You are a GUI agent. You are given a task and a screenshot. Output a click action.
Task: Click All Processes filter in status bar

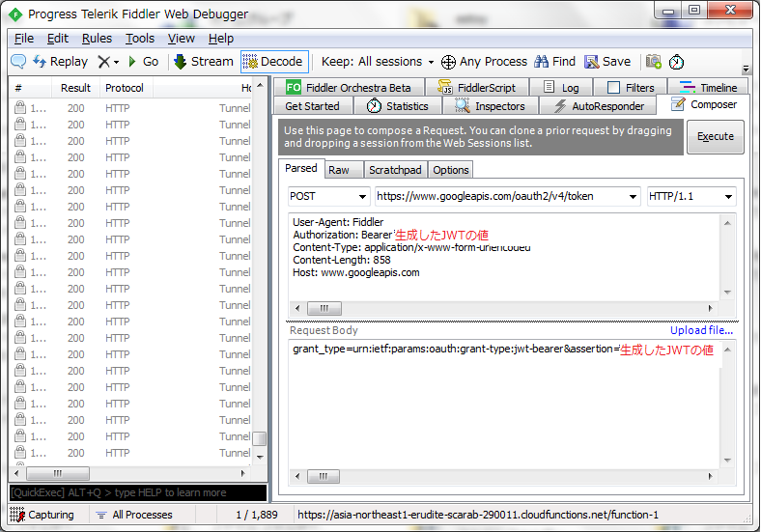(134, 515)
